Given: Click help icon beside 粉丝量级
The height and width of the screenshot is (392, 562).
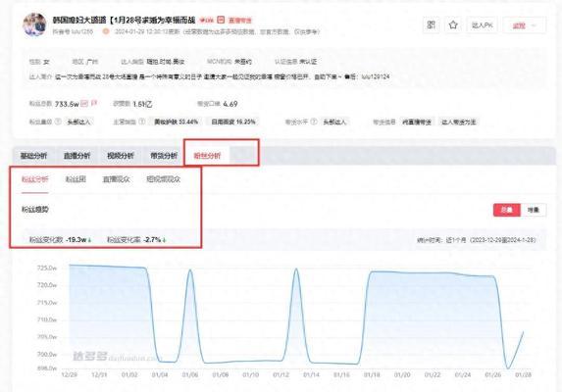Looking at the screenshot, I should (58, 122).
